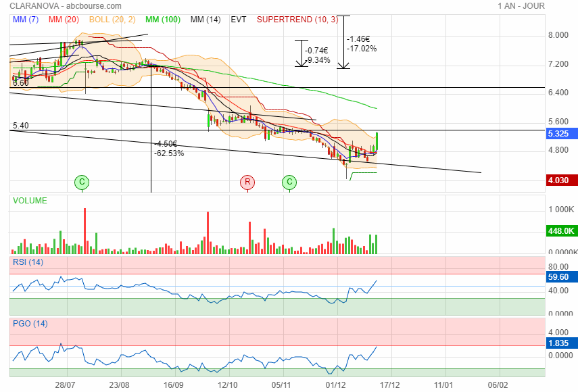Viewport: 578px width, 392px height.
Task: Click the VOLUME panel label
Action: coord(30,201)
